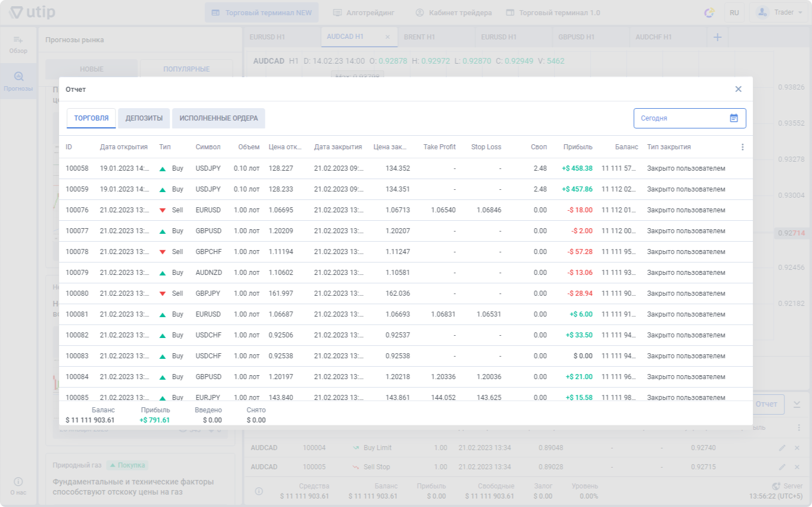Collapse the orders panel with chevron icon
The image size is (812, 507).
point(797,404)
